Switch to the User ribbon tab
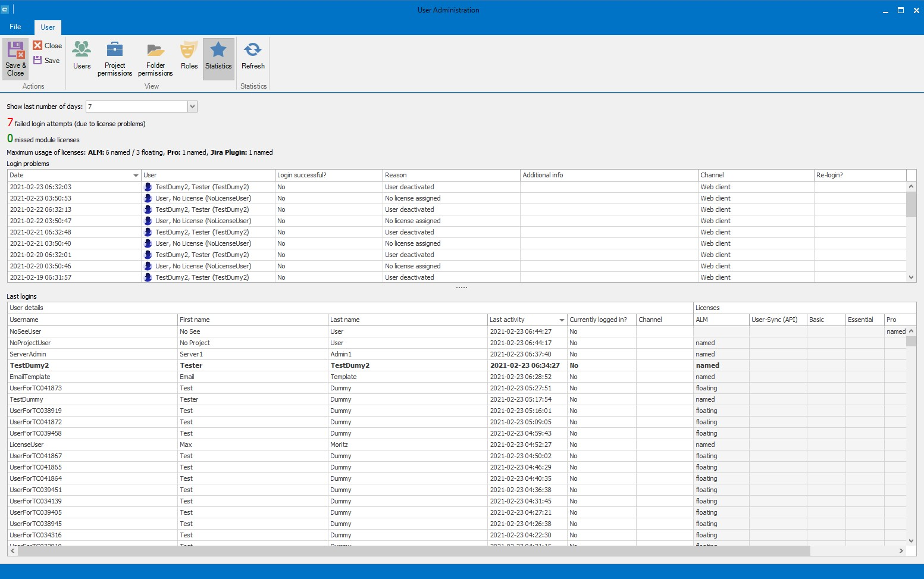Image resolution: width=924 pixels, height=579 pixels. pyautogui.click(x=48, y=27)
